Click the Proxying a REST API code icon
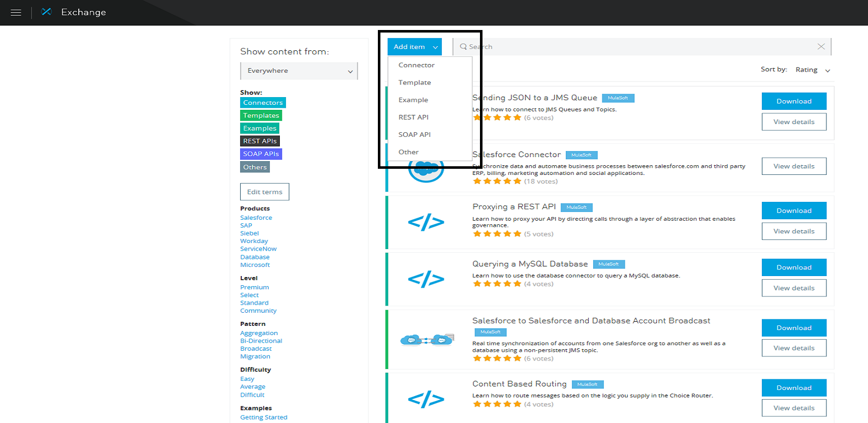This screenshot has height=423, width=868. pos(426,222)
